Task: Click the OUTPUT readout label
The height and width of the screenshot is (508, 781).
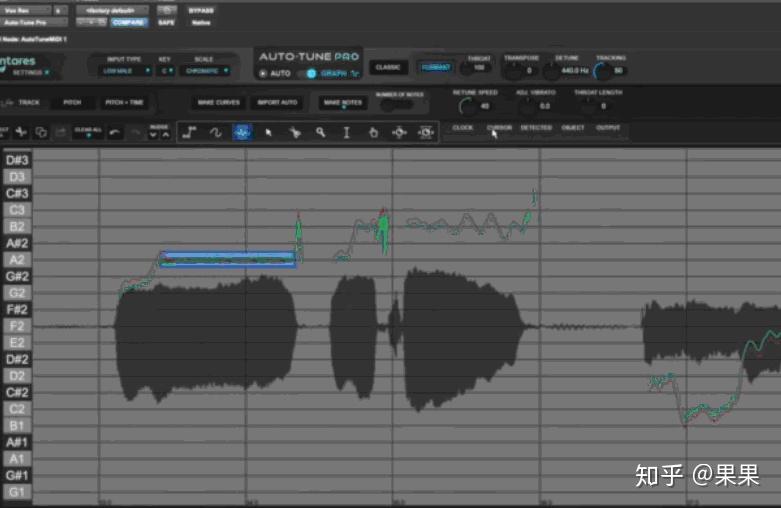Action: click(x=608, y=128)
